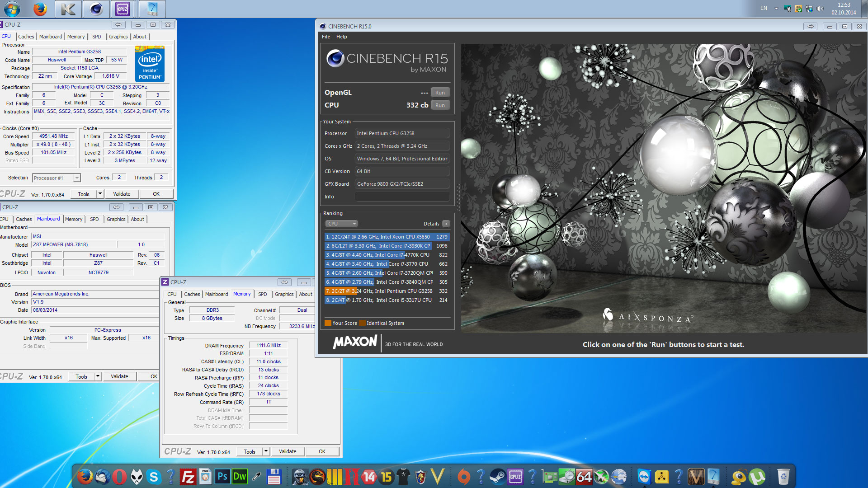Click the 'Z87 MPOWER (MS-7818)' model field
The width and height of the screenshot is (868, 488).
pyautogui.click(x=74, y=244)
